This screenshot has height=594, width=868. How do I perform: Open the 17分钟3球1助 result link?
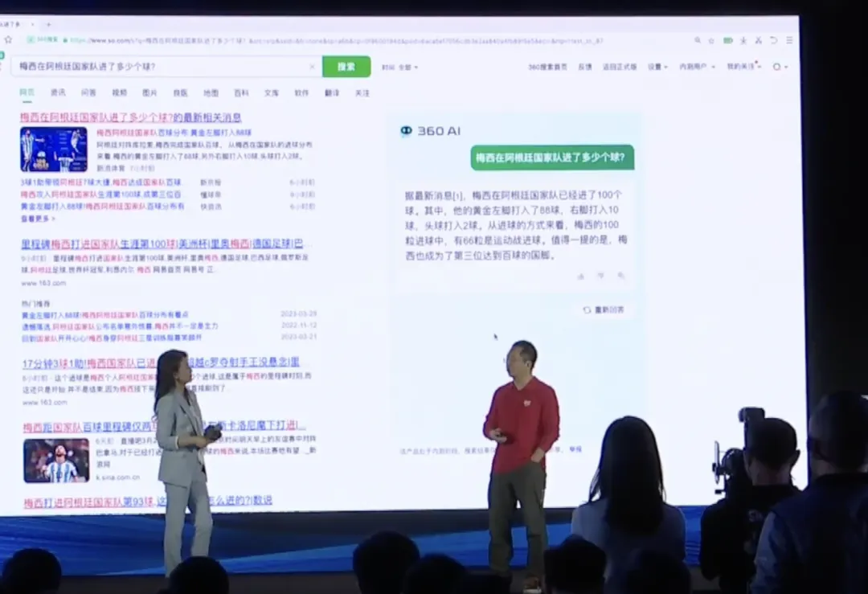pos(161,363)
